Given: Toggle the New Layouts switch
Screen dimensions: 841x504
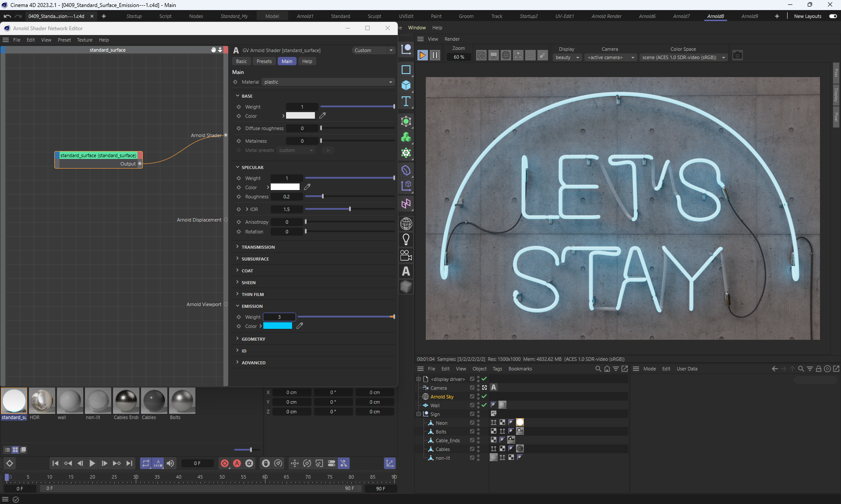Looking at the screenshot, I should click(833, 16).
